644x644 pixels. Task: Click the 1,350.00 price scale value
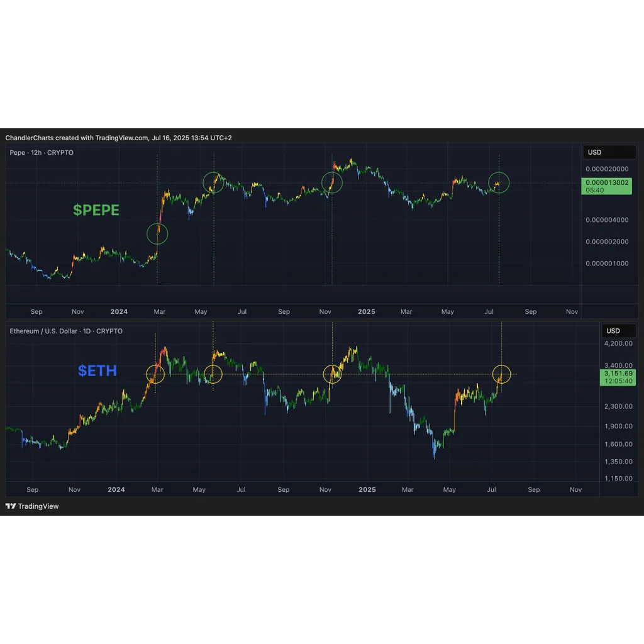click(618, 461)
